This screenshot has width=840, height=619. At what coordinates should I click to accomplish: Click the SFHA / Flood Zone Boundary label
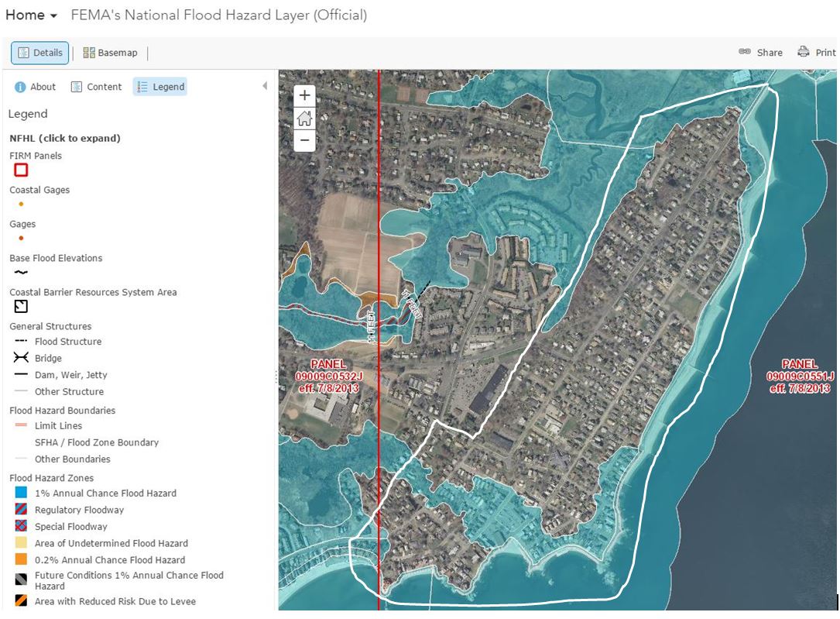[97, 442]
